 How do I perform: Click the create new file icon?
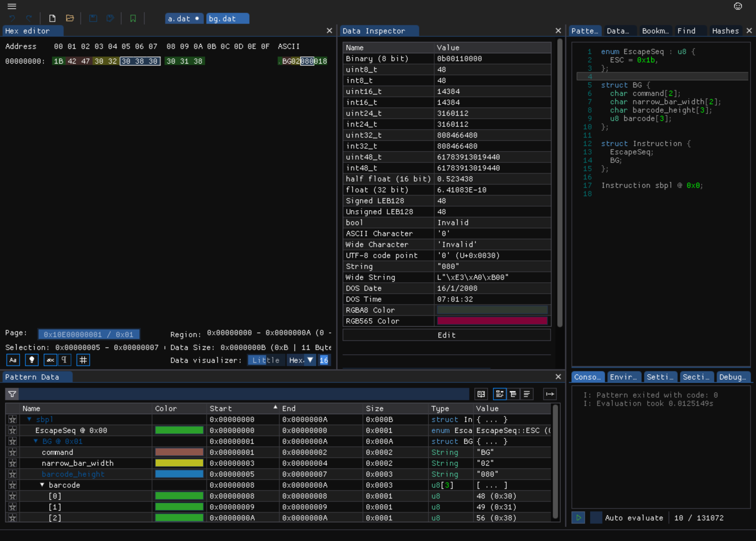(52, 18)
